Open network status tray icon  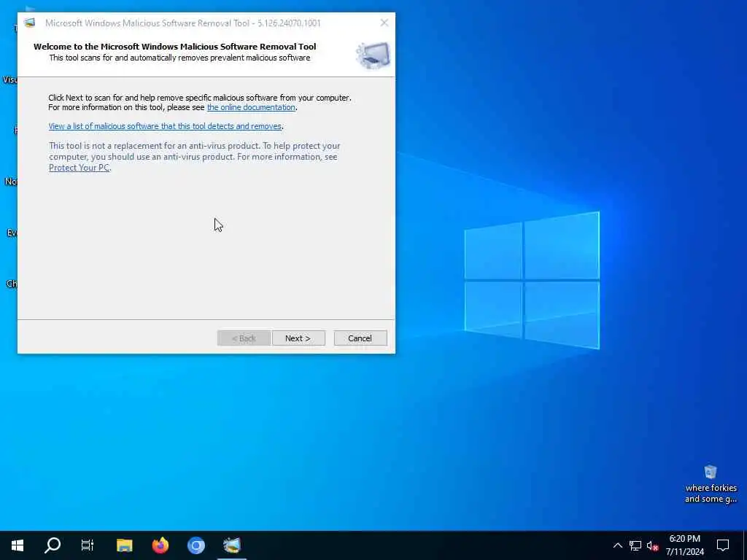click(635, 545)
